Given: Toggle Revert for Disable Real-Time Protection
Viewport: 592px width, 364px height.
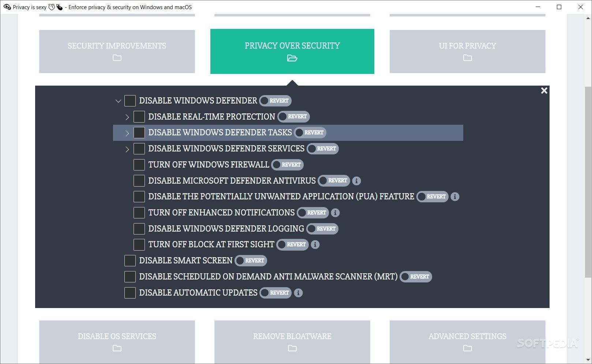Looking at the screenshot, I should click(x=293, y=117).
